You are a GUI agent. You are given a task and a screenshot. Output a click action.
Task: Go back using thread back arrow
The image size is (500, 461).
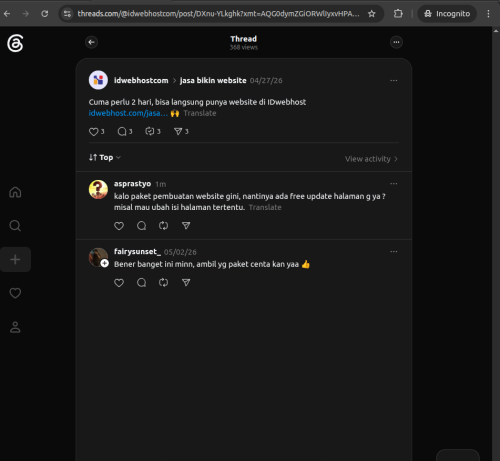point(91,42)
